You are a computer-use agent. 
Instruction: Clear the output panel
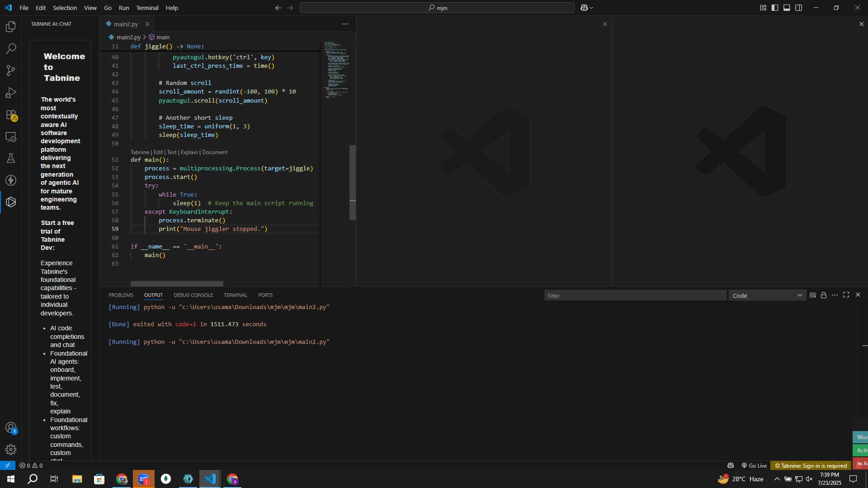tap(812, 295)
